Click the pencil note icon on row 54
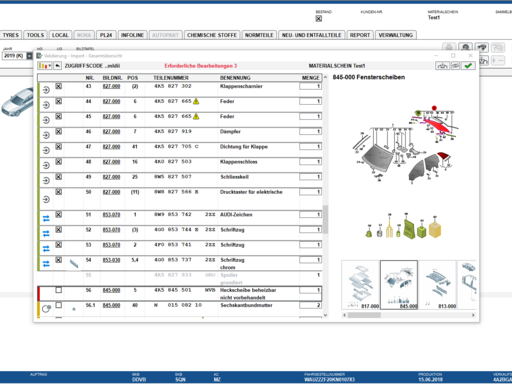 click(74, 264)
